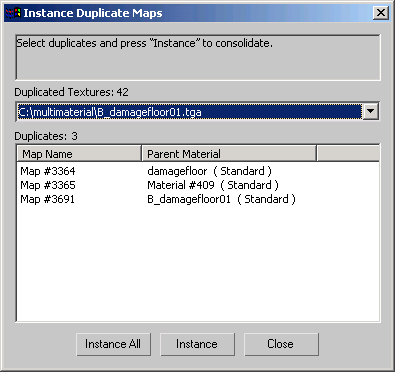Click the B_damagefloor01 ( Standard ) entry
Screen dimensions: 395x372
pos(221,199)
